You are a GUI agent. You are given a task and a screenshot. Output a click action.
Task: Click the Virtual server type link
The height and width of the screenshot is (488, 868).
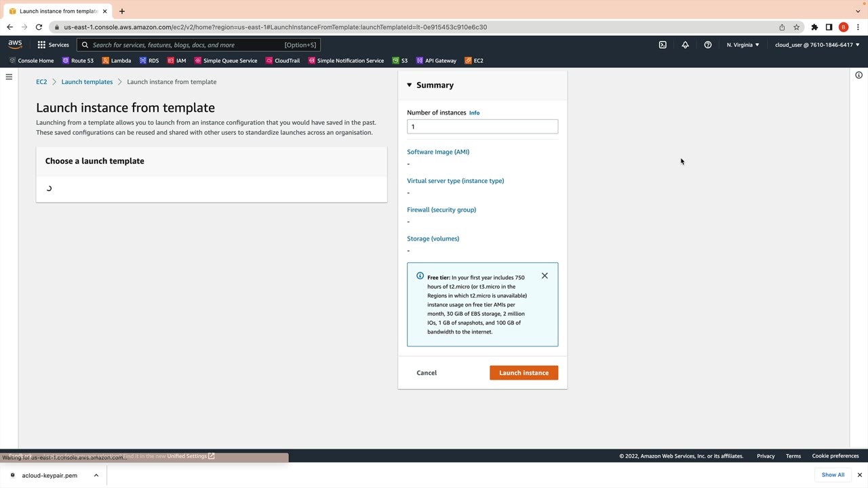click(x=455, y=181)
